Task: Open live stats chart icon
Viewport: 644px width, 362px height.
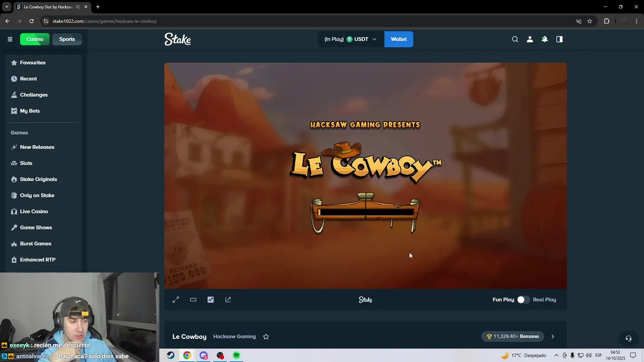Action: click(210, 300)
